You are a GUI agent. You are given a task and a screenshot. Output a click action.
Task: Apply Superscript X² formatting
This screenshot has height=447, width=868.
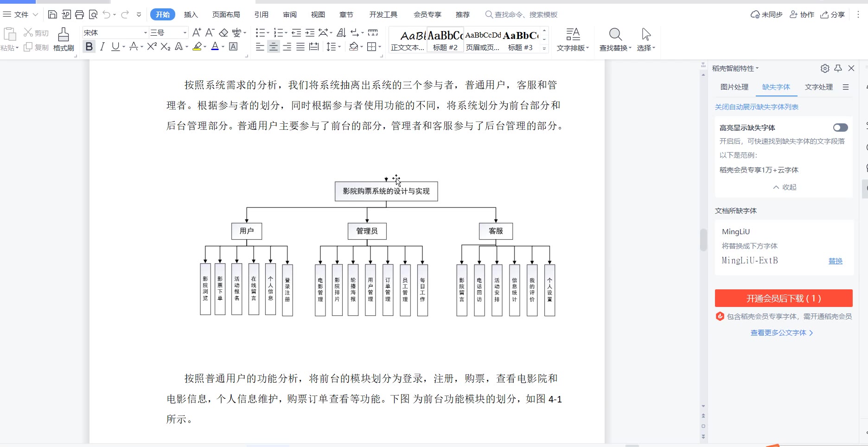(x=152, y=46)
